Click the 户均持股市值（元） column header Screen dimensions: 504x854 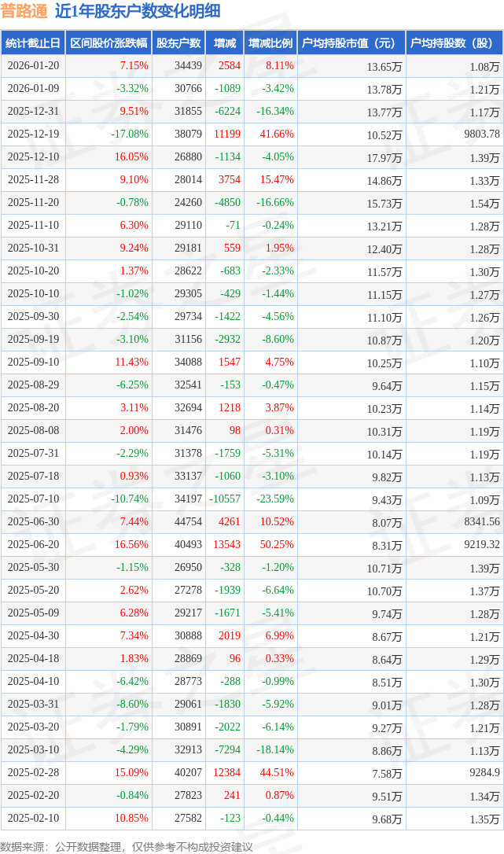[x=351, y=43]
